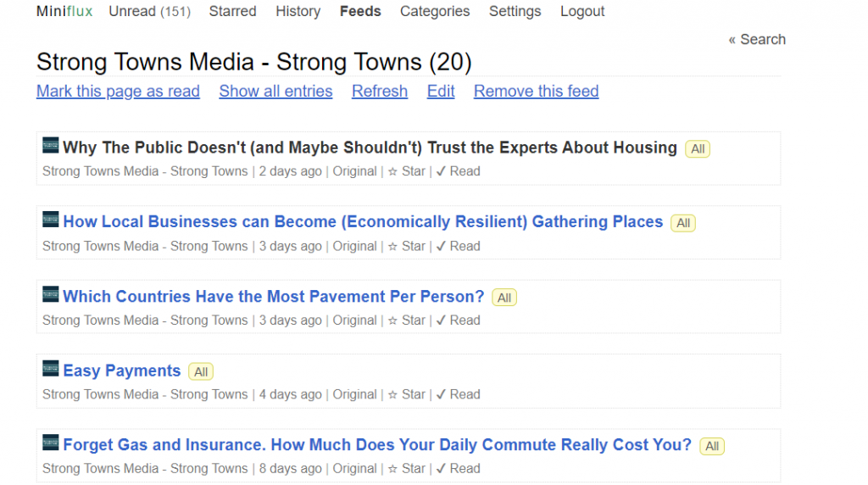This screenshot has height=485, width=868.
Task: Open original of 'Which Countries' entry
Action: pos(355,321)
